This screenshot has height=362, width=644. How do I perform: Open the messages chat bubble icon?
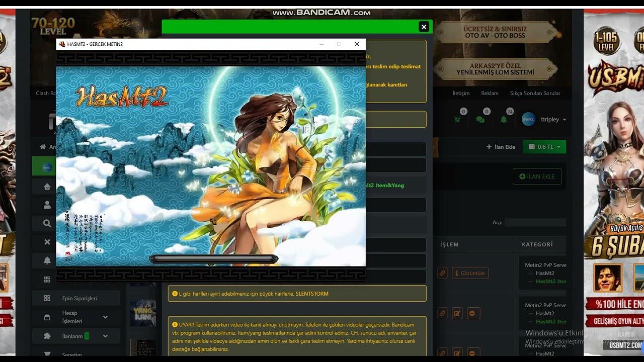480,120
